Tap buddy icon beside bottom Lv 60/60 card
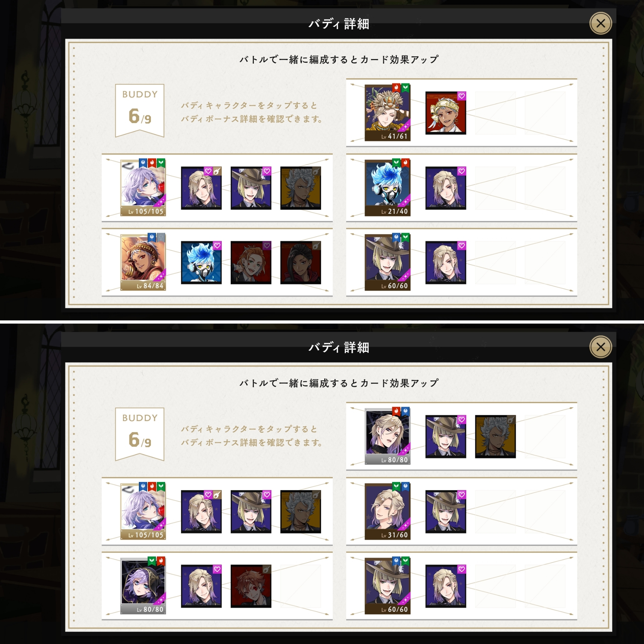The width and height of the screenshot is (644, 644). coord(446,586)
